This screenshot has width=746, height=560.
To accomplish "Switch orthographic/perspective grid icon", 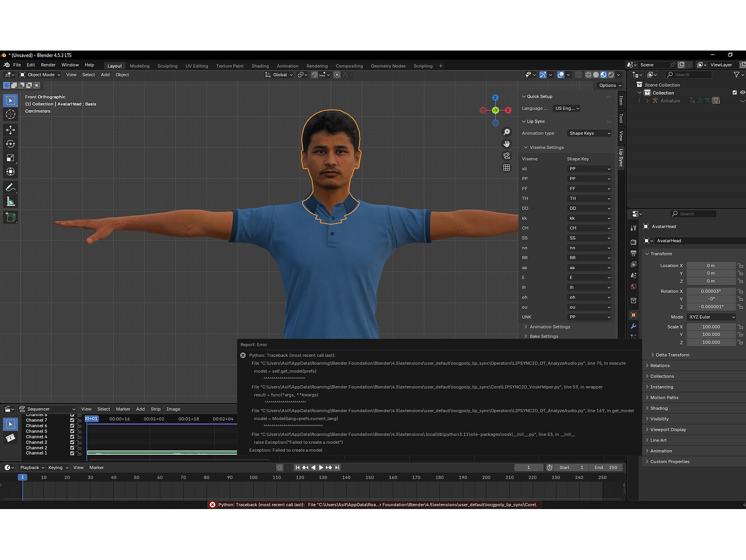I will (506, 167).
